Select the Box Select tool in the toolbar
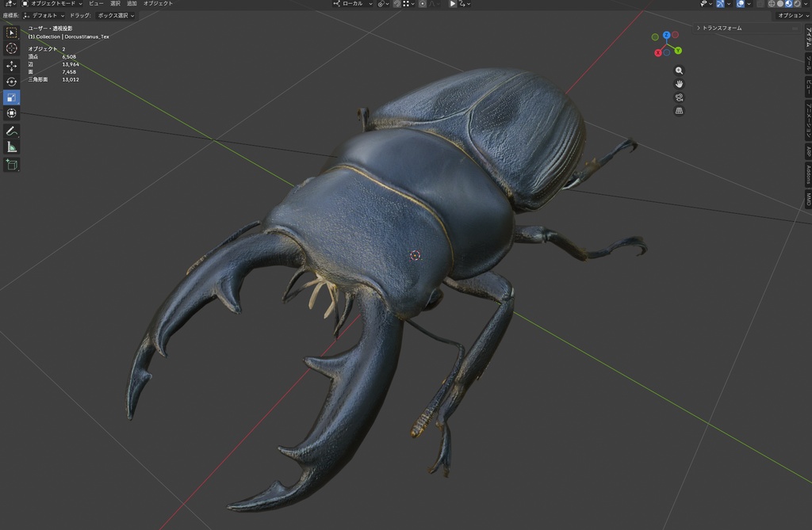The height and width of the screenshot is (530, 812). 11,32
